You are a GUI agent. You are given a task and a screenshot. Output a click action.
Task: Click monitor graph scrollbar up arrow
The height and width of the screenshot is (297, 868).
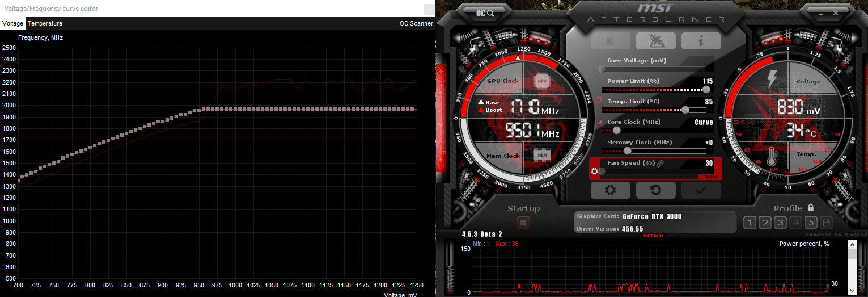[852, 245]
